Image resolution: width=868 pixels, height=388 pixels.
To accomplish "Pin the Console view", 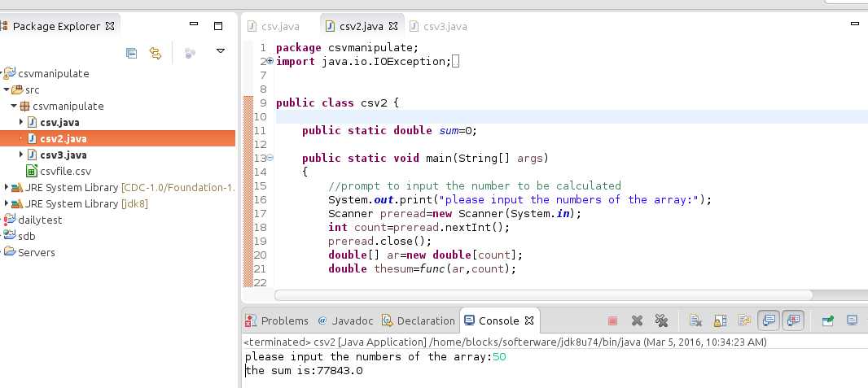I will click(x=827, y=320).
